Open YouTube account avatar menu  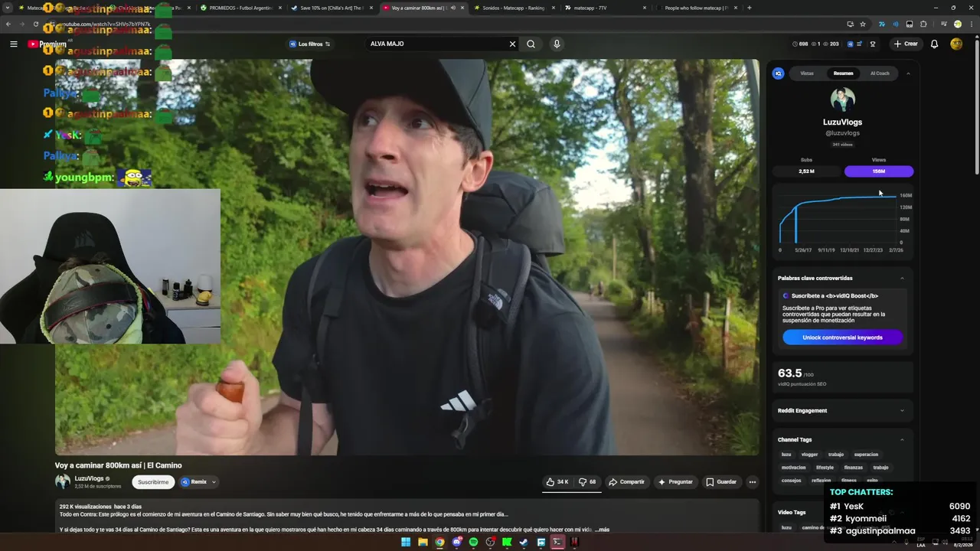click(956, 44)
